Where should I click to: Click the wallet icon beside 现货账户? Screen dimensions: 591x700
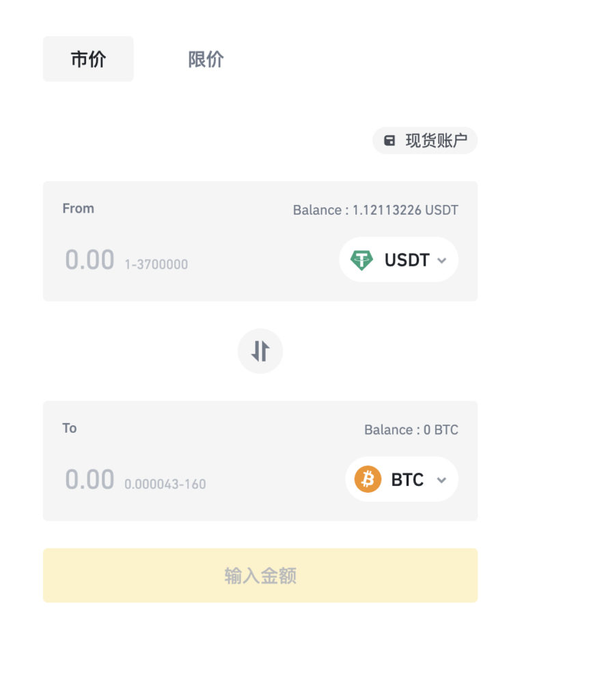(389, 141)
